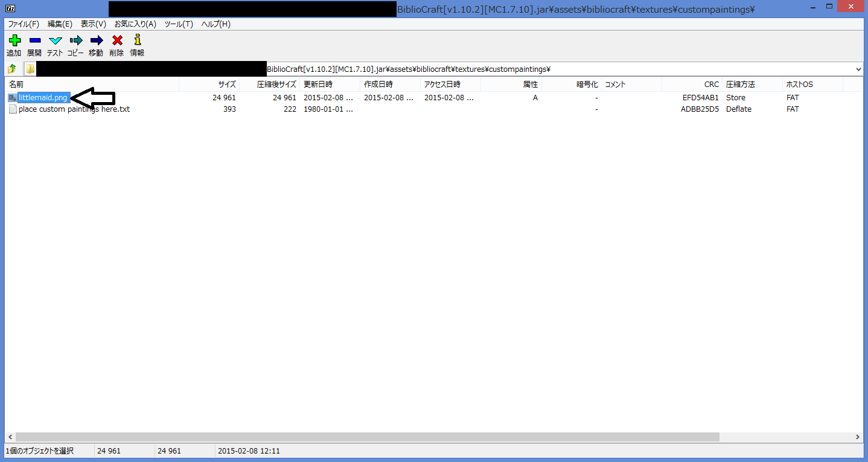Click the 1980-01-01 modified date cell
Viewport: 868px width, 462px height.
(x=328, y=109)
